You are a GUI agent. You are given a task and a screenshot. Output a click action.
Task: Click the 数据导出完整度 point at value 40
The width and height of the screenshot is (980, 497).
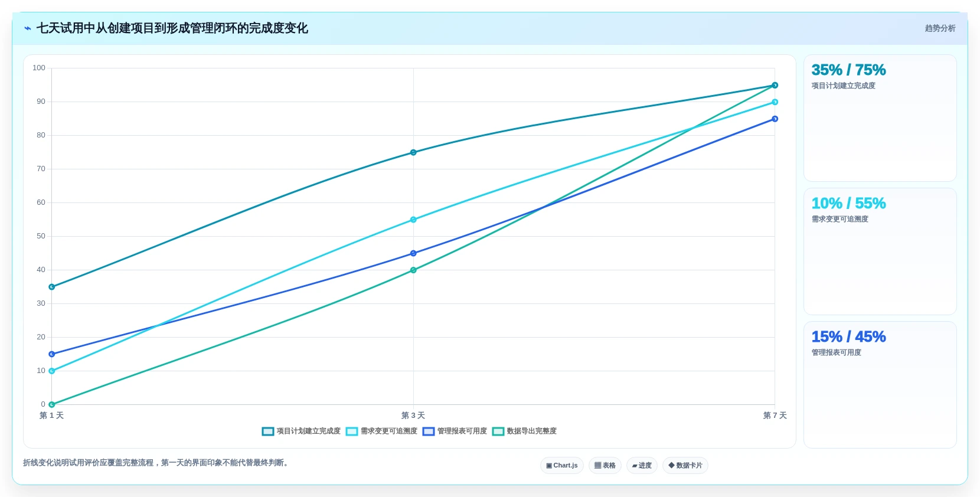413,270
